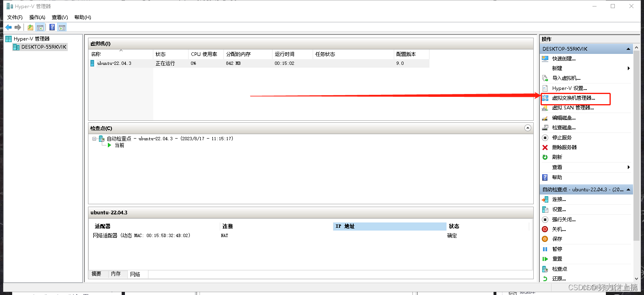Click the 停止服务 icon
This screenshot has height=295, width=644.
click(545, 138)
